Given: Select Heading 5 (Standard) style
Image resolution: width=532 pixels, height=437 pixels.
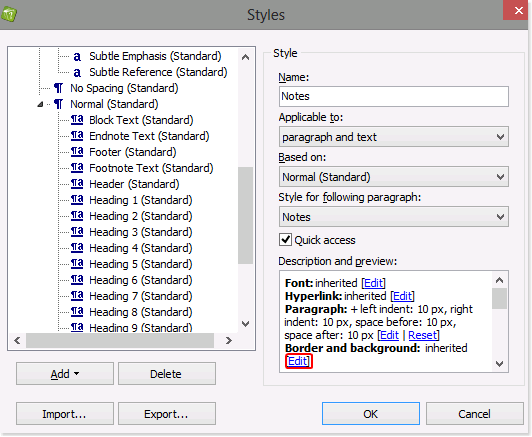Looking at the screenshot, I should (x=141, y=264).
